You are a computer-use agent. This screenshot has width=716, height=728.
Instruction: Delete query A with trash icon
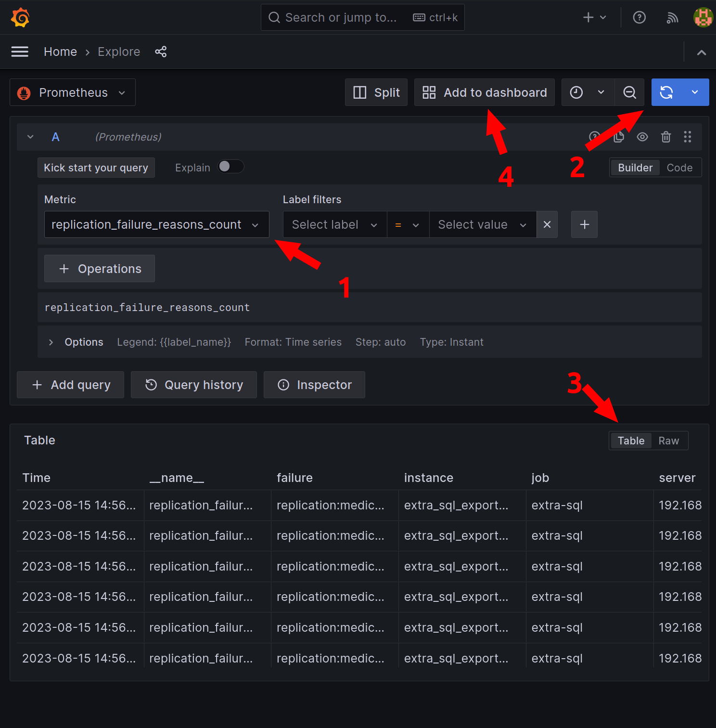point(666,137)
